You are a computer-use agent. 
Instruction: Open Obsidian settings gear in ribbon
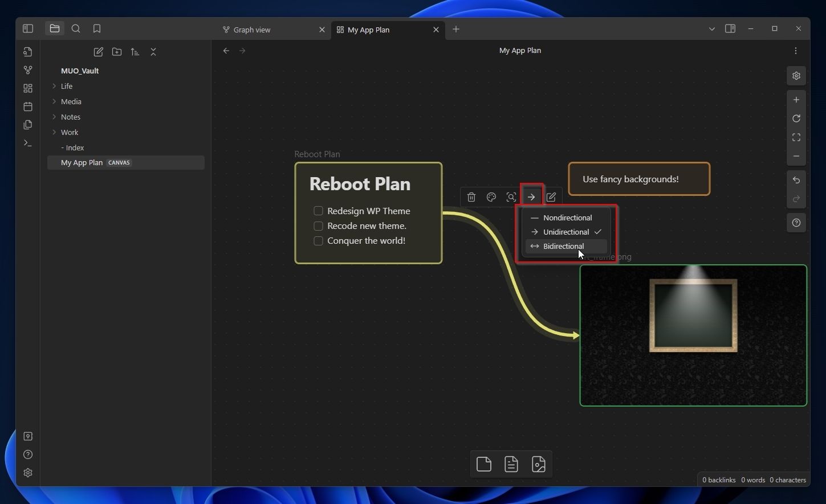coord(28,473)
